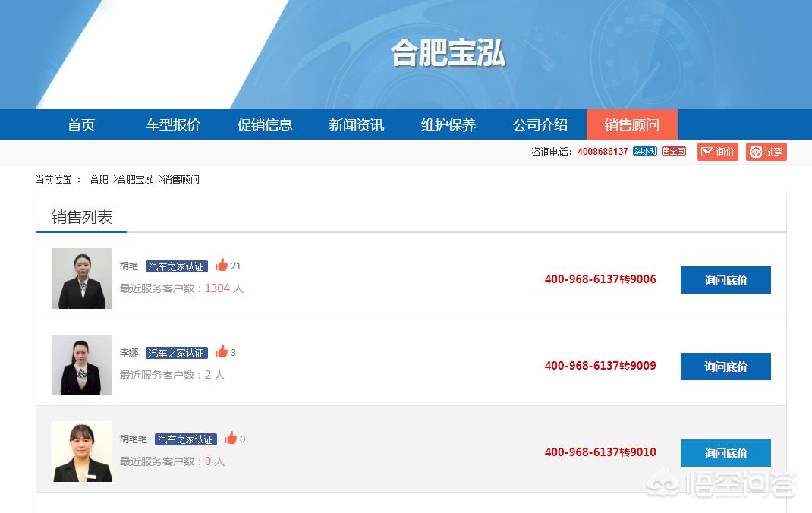Click the 销售列表 section heading
The height and width of the screenshot is (513, 812).
point(82,217)
